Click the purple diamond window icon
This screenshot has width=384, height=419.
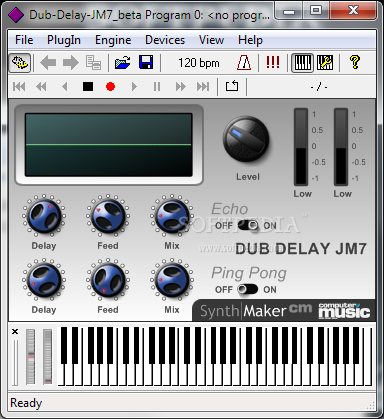[x=16, y=15]
